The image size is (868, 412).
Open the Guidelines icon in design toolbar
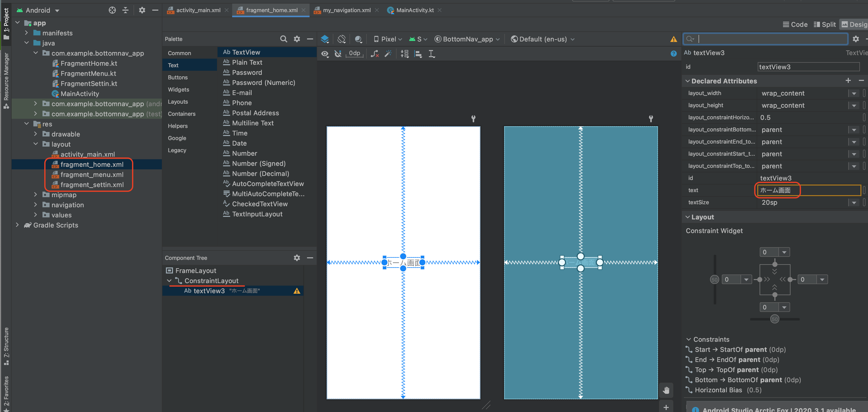tap(432, 54)
